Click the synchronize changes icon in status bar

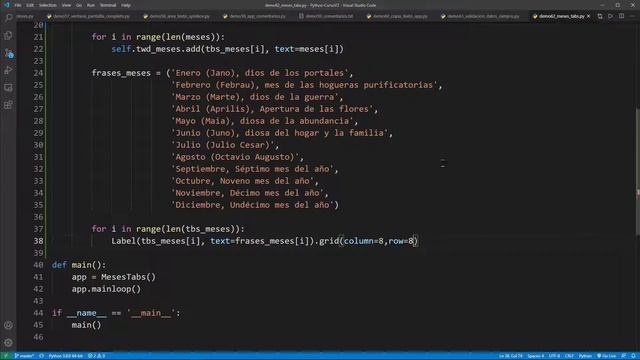(42, 356)
